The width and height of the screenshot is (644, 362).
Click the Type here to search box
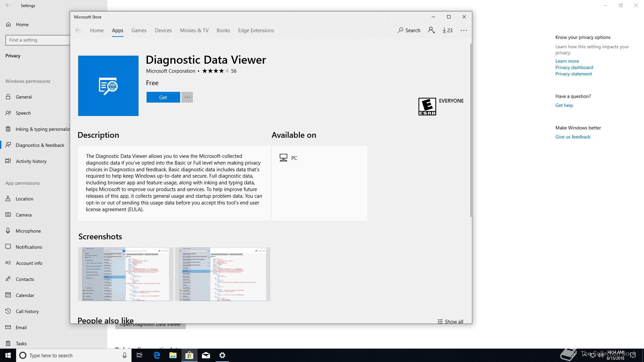pyautogui.click(x=73, y=355)
